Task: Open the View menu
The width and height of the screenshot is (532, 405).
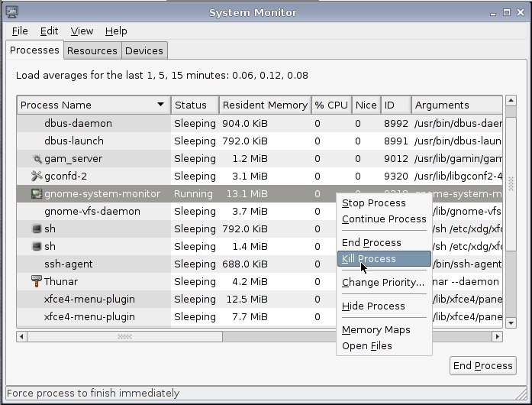Action: (x=82, y=31)
